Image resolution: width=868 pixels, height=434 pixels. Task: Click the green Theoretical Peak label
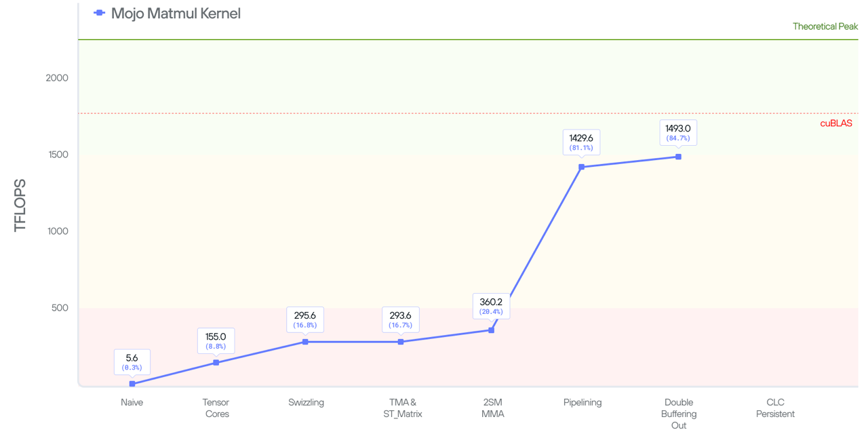click(x=825, y=26)
